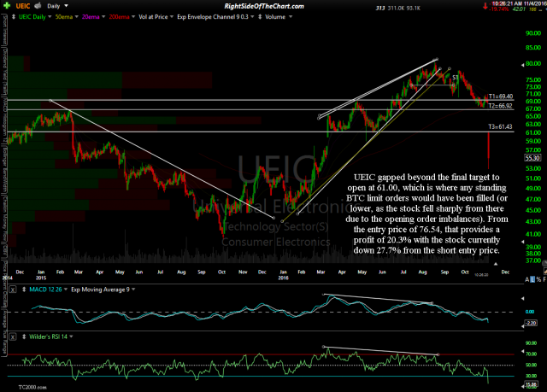Viewport: 547px width, 392px height.
Task: Toggle the F scale button
Action: (544, 279)
